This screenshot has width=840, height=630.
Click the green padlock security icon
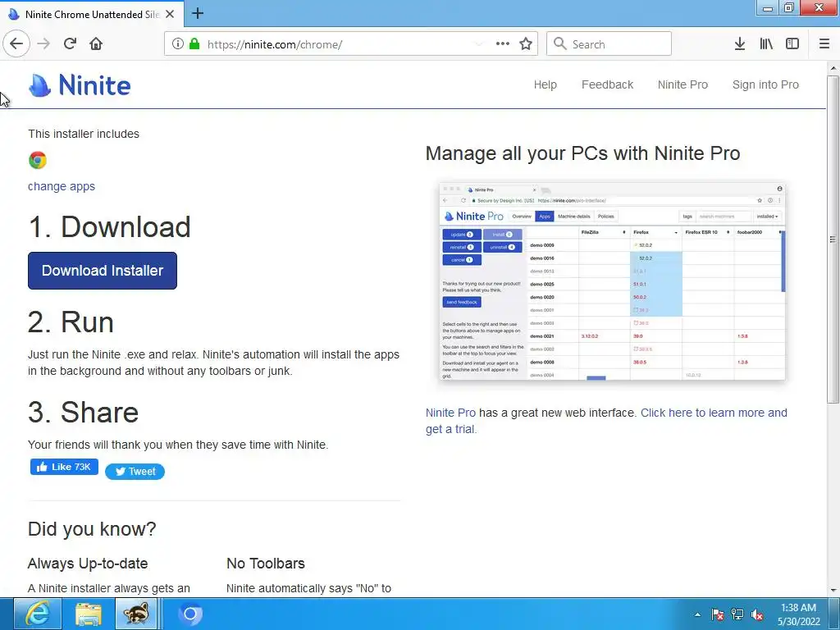(x=194, y=44)
